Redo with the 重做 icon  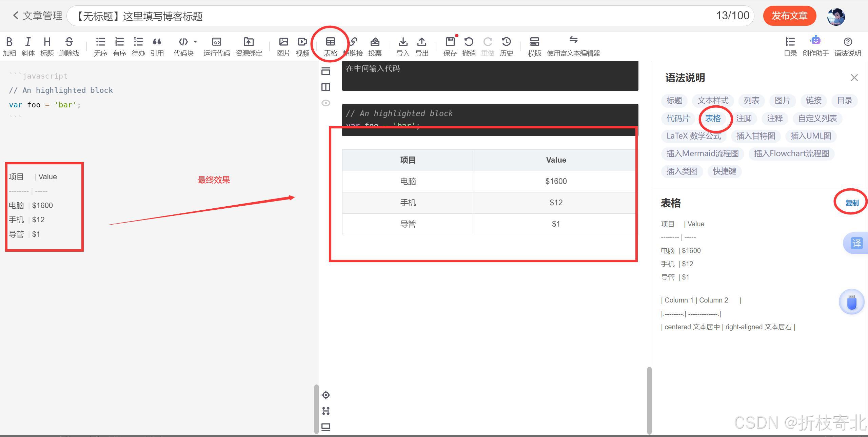pyautogui.click(x=488, y=46)
